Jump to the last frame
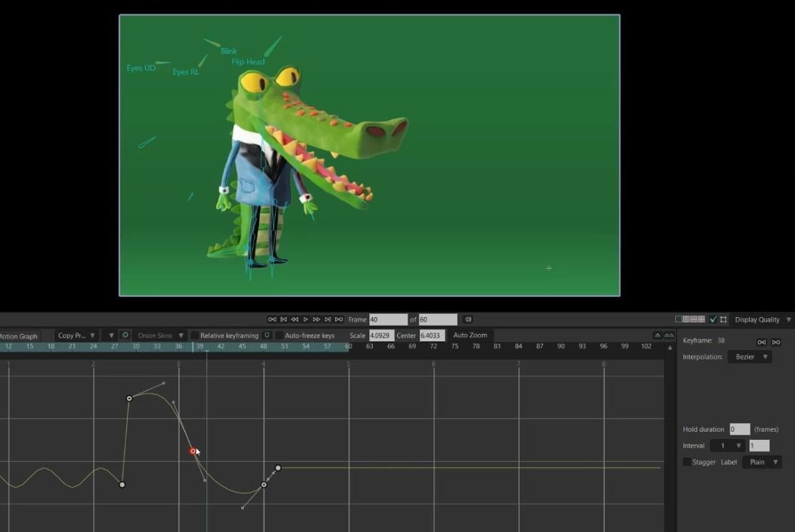 [x=329, y=319]
